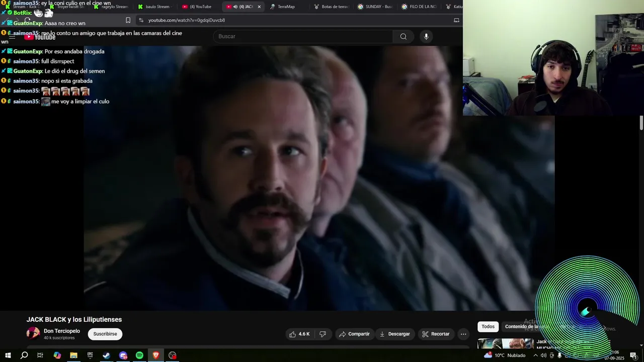Open Spotify from the taskbar

(x=139, y=355)
